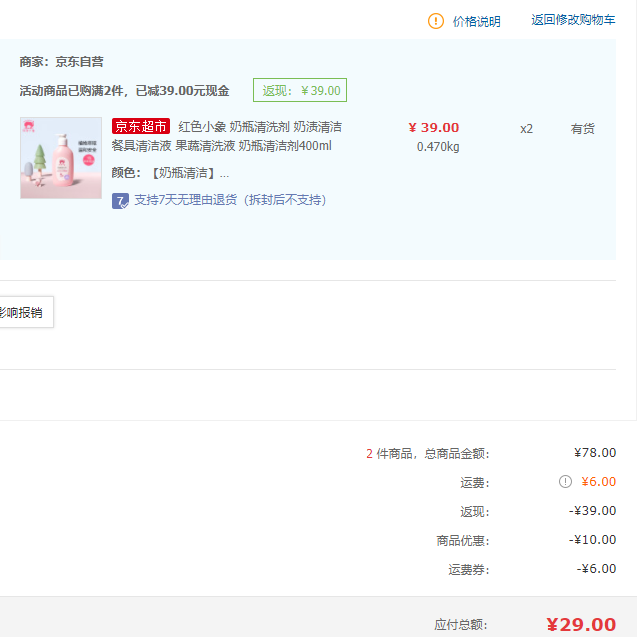Click the red 京东超市 badge
The width and height of the screenshot is (641, 637).
pyautogui.click(x=141, y=127)
